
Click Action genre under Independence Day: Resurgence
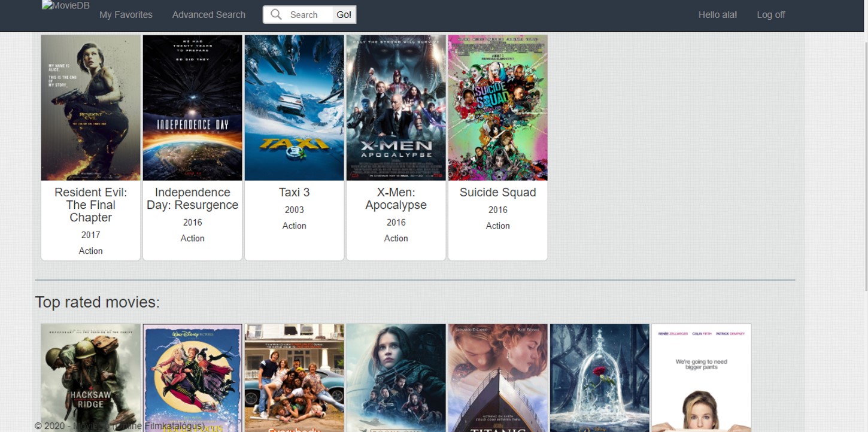tap(193, 238)
